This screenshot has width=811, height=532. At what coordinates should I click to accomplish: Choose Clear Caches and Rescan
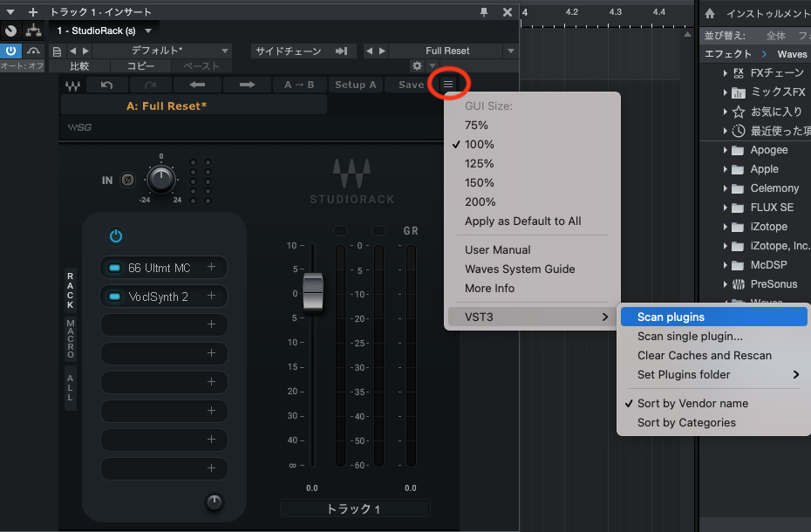705,356
